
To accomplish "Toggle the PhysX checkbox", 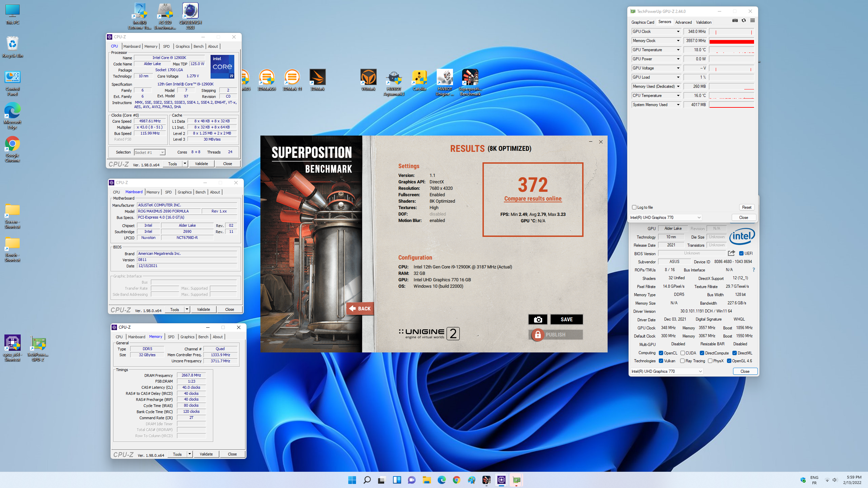I will (710, 361).
